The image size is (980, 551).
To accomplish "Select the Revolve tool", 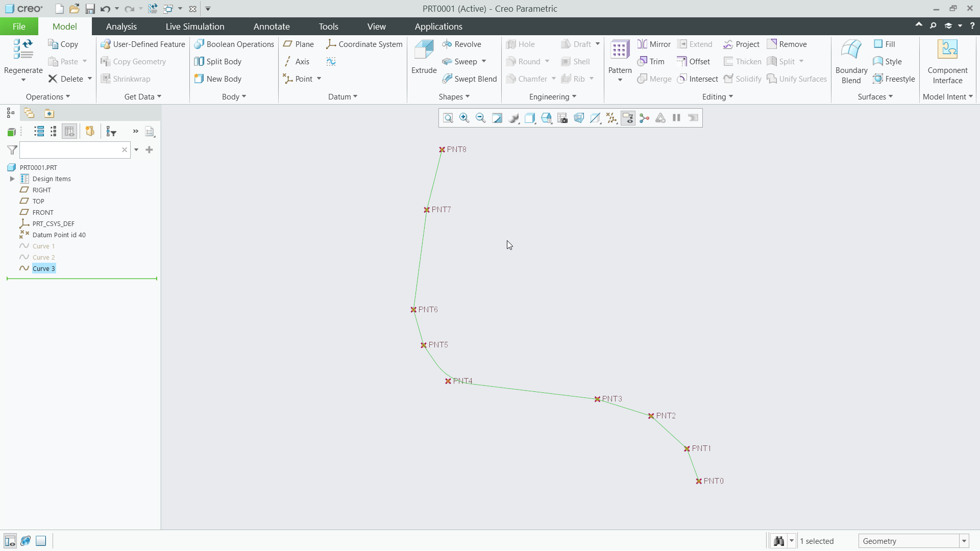I will [461, 44].
